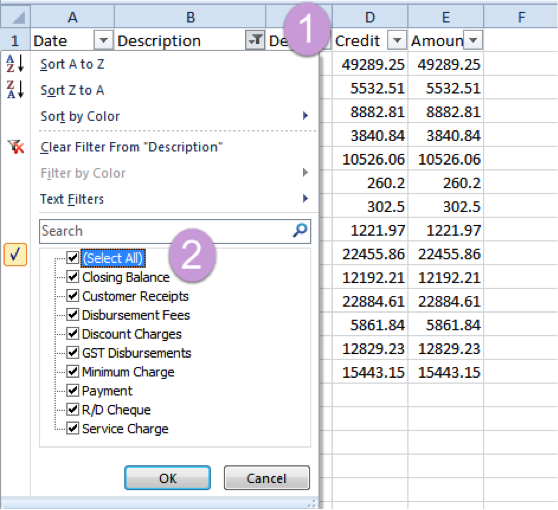
Task: Select column F header
Action: [521, 17]
